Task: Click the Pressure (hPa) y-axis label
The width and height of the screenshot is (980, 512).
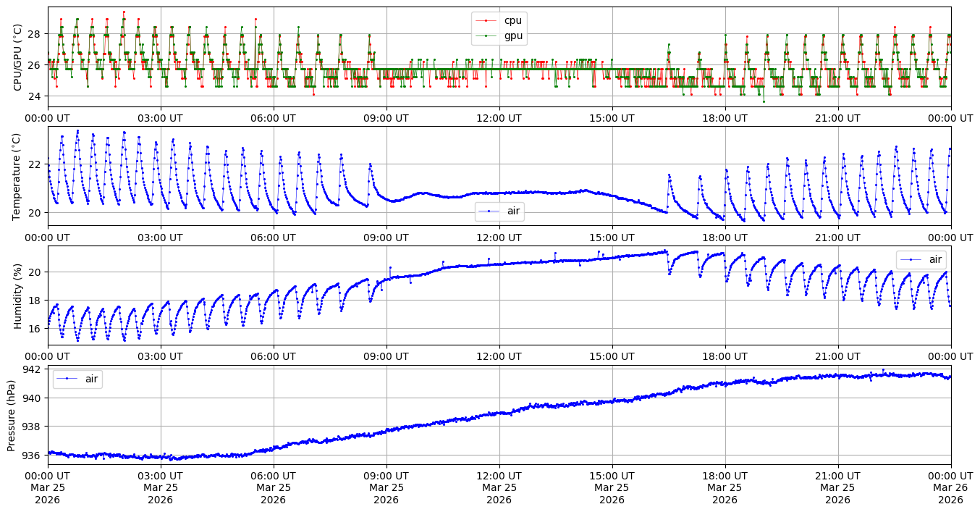Action: 12,415
